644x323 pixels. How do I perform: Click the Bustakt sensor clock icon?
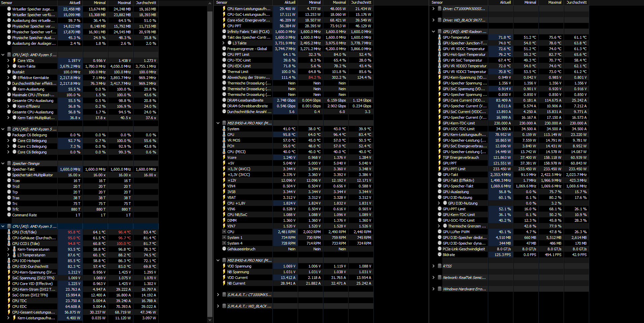[x=9, y=72]
